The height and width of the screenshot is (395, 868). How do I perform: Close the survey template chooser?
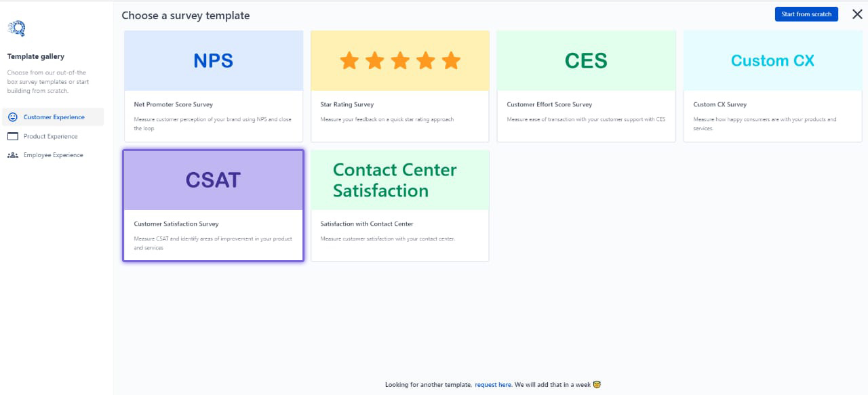coord(856,14)
